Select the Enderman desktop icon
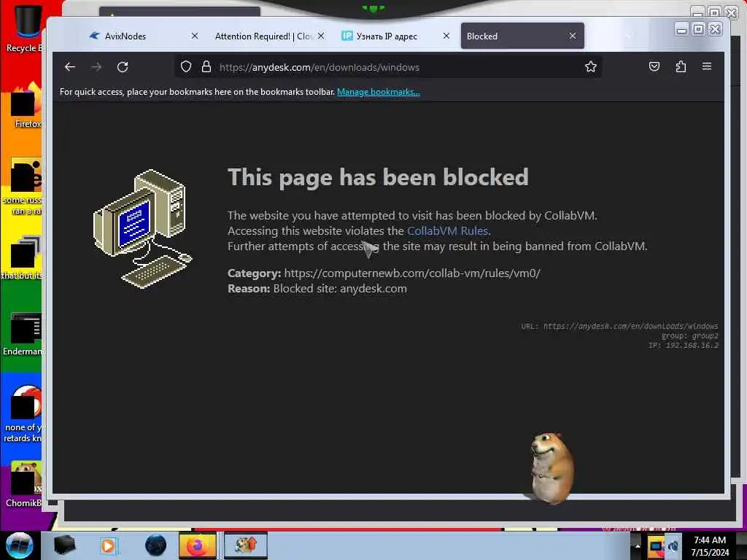747x560 pixels. point(23,333)
